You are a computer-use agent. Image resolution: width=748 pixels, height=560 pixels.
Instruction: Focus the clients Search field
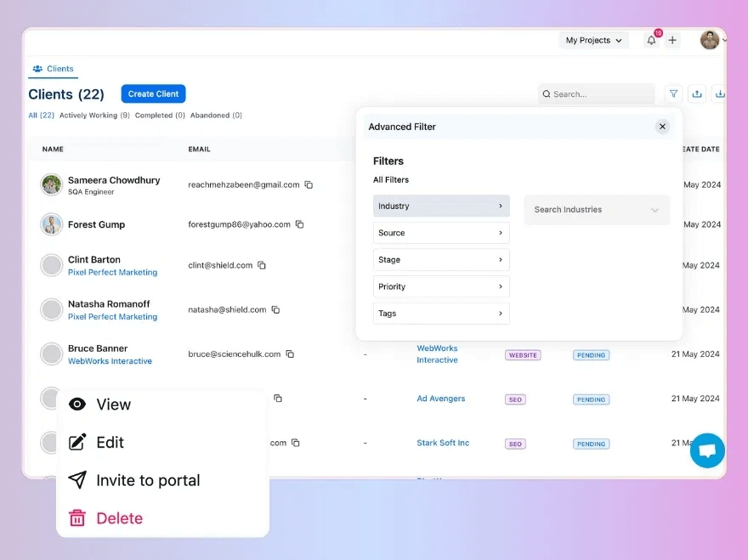pos(597,94)
